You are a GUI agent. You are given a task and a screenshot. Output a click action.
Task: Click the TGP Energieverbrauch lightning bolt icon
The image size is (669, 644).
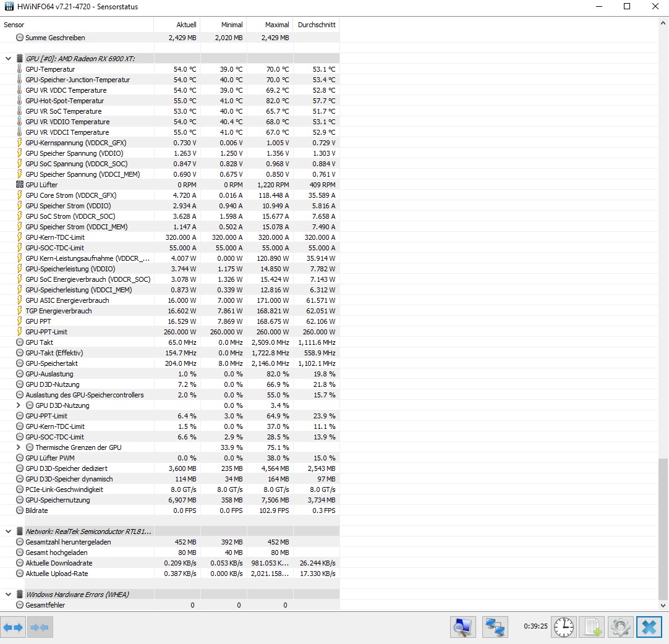click(x=20, y=310)
